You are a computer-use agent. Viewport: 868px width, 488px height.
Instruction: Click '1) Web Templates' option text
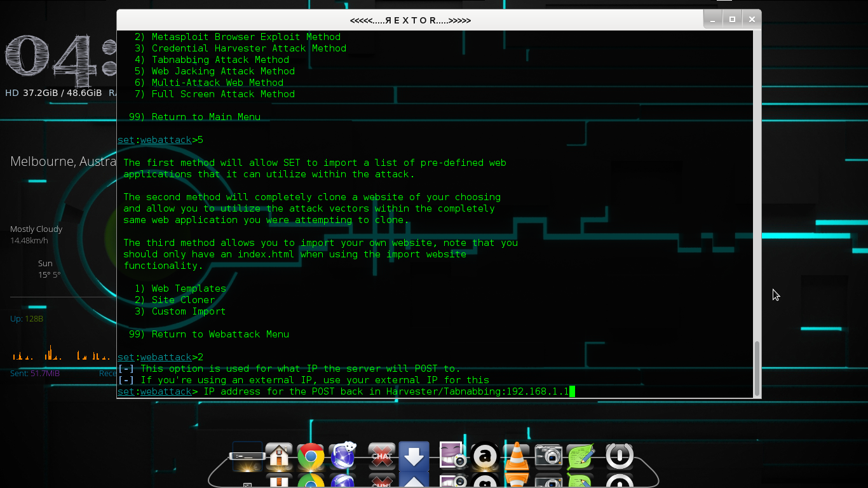pyautogui.click(x=180, y=288)
